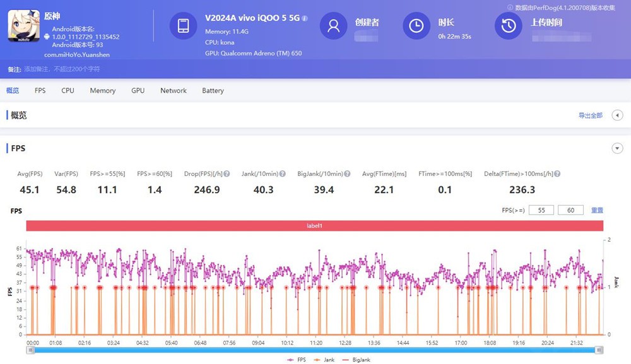Click the Genshin Impact app icon
Image resolution: width=631 pixels, height=364 pixels.
[24, 26]
